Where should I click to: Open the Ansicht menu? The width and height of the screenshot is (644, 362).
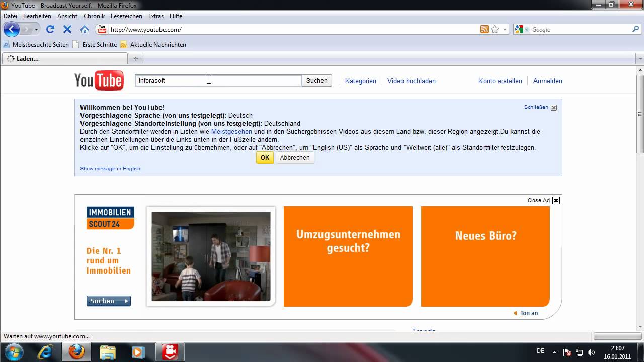[x=67, y=16]
